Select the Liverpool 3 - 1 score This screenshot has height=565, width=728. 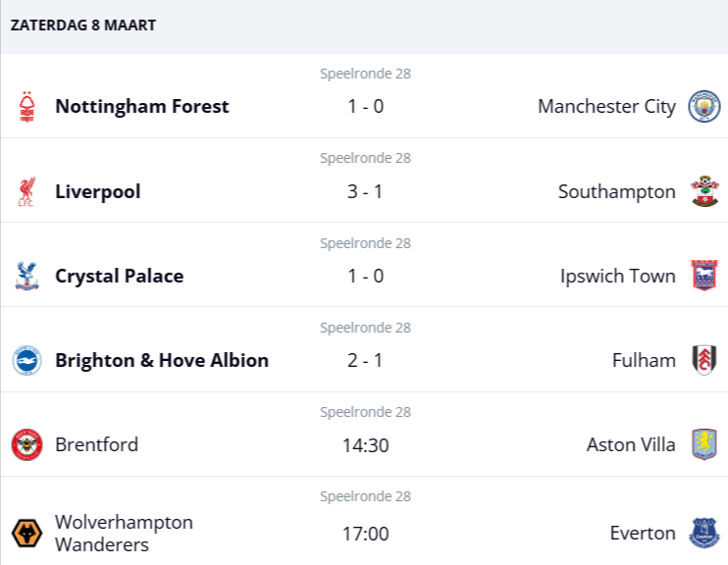365,191
